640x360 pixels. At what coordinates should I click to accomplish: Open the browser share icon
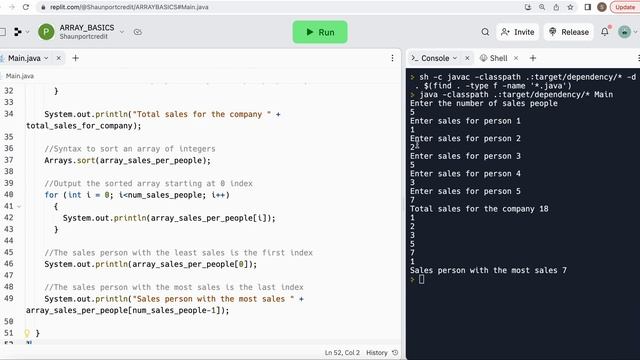tap(556, 7)
